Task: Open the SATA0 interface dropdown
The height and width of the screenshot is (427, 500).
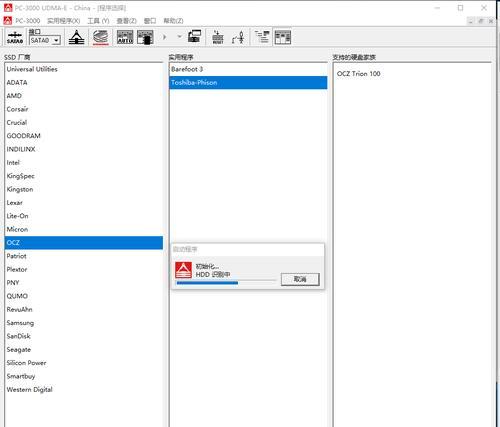Action: point(56,40)
